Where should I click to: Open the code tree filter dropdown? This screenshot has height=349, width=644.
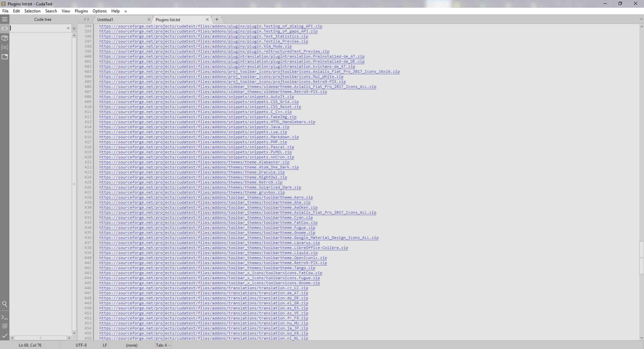(68, 29)
